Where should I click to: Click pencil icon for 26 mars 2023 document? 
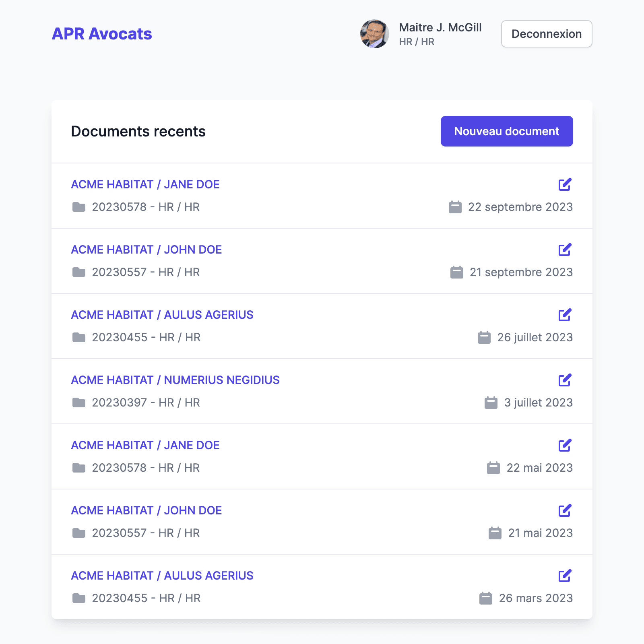[x=565, y=576]
